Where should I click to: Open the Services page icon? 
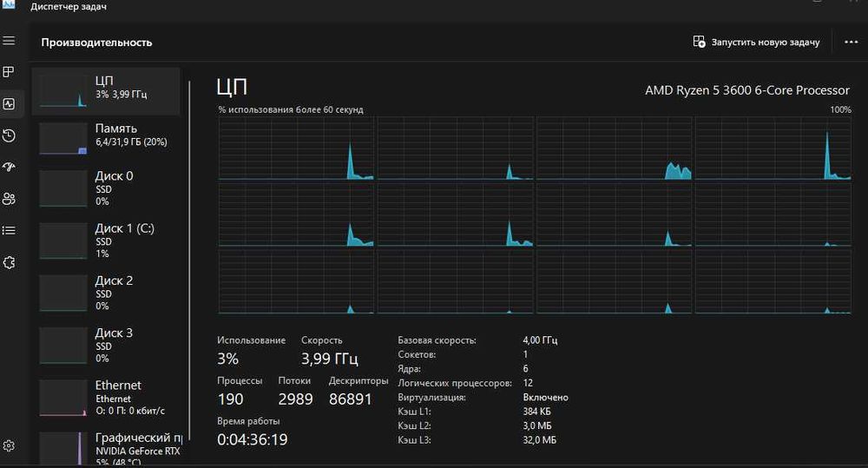point(9,262)
